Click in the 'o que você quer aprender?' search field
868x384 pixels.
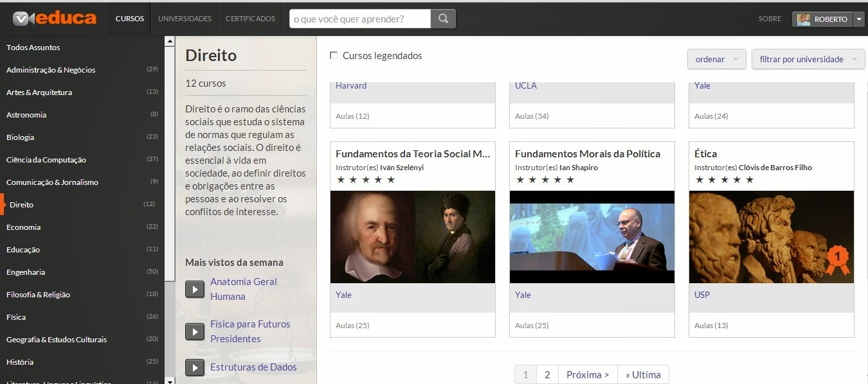(360, 19)
